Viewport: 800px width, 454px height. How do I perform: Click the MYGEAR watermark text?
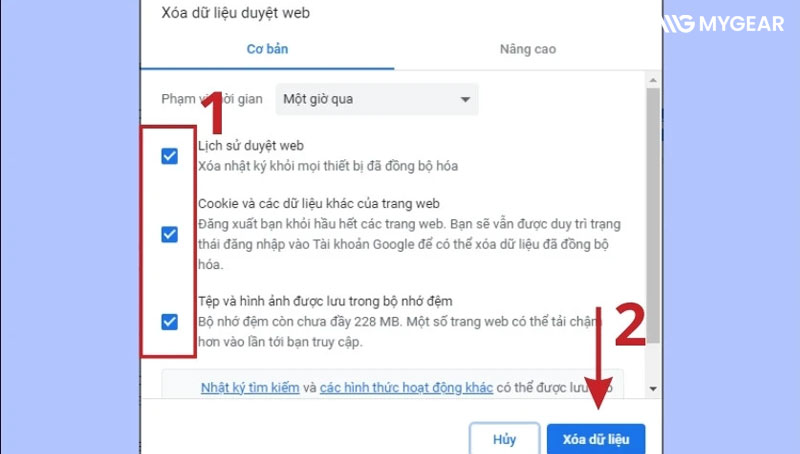pos(741,24)
